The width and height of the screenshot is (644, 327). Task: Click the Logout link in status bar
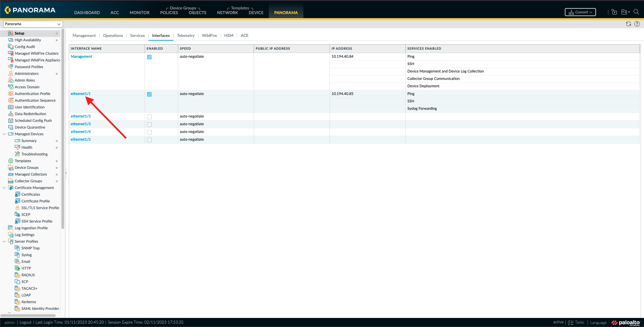click(25, 322)
